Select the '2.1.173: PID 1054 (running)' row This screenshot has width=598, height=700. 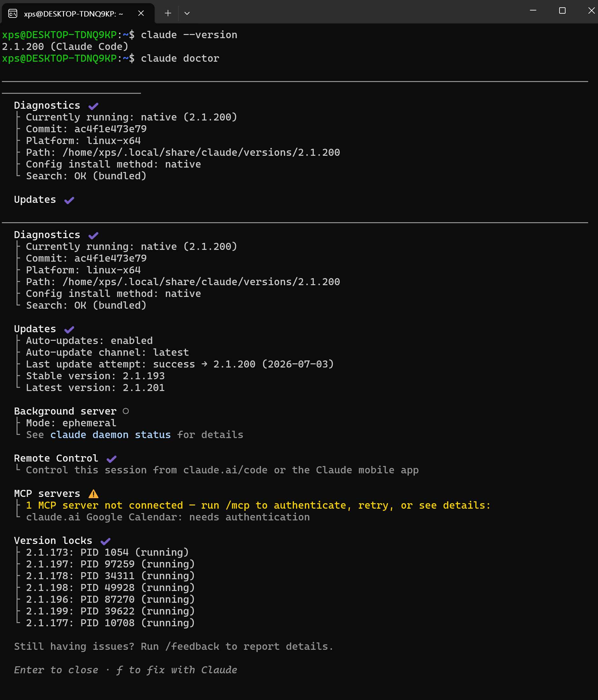point(108,552)
